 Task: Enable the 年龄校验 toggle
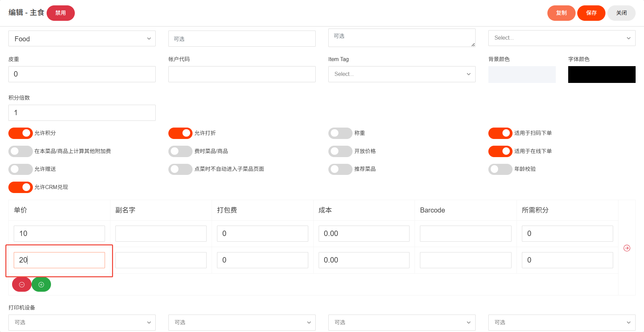(x=500, y=169)
